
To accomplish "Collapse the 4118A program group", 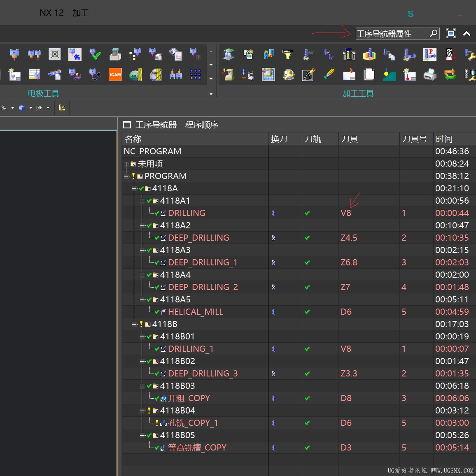I will (x=134, y=189).
